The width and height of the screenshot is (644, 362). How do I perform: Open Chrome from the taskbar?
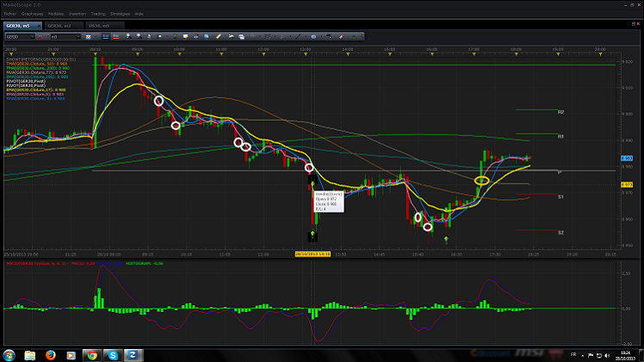tap(92, 355)
